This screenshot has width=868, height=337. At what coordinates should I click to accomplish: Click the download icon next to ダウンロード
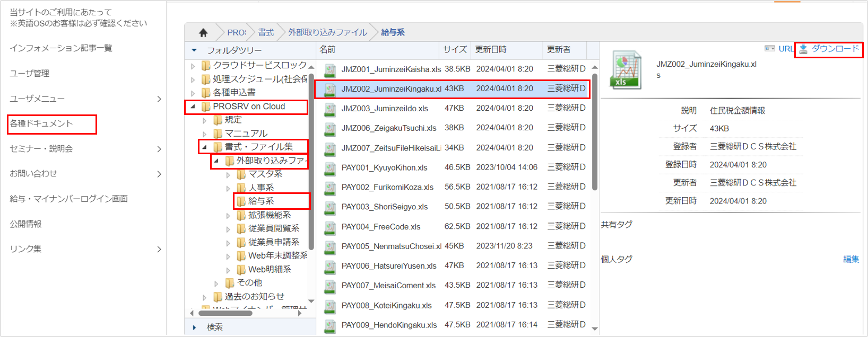click(803, 49)
